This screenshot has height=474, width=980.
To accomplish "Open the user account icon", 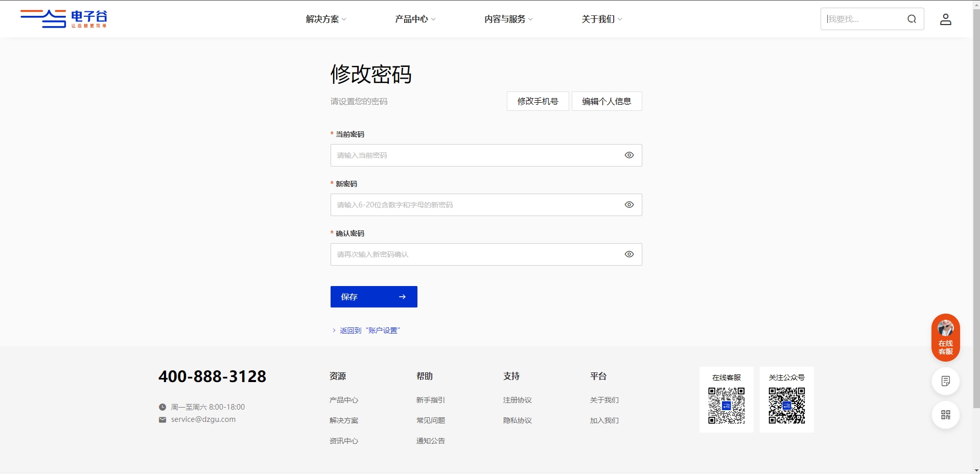I will pos(946,19).
